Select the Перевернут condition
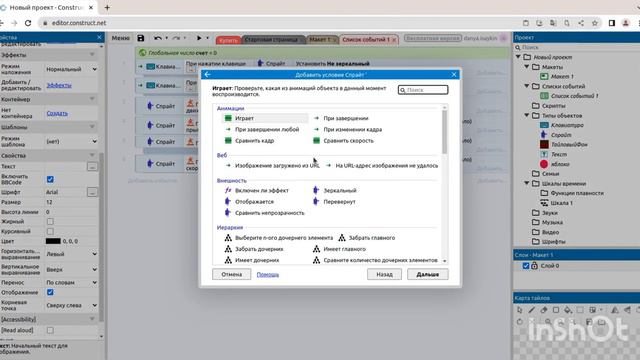The width and height of the screenshot is (640, 360). coord(339,202)
